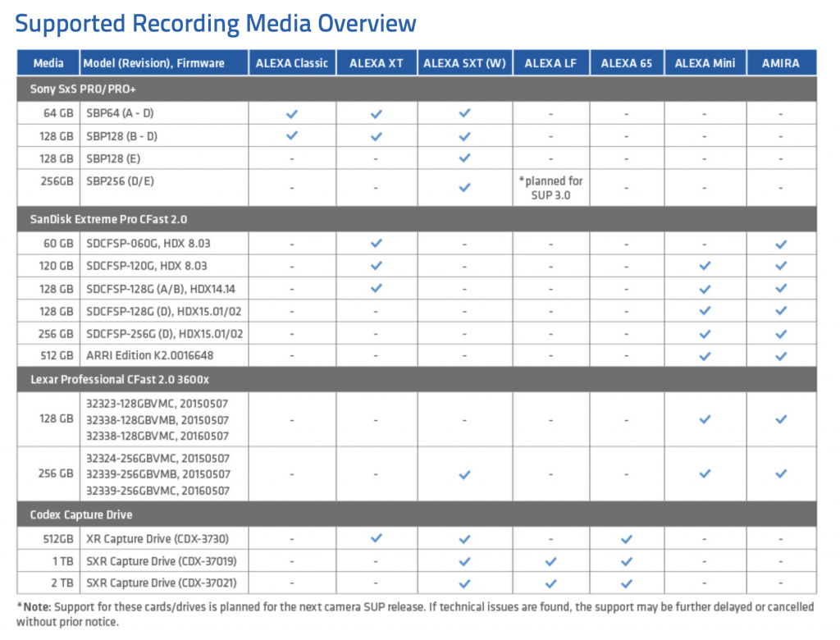Select ALEXA SXT (W) checkmark for SBP256 (D/E)

465,188
